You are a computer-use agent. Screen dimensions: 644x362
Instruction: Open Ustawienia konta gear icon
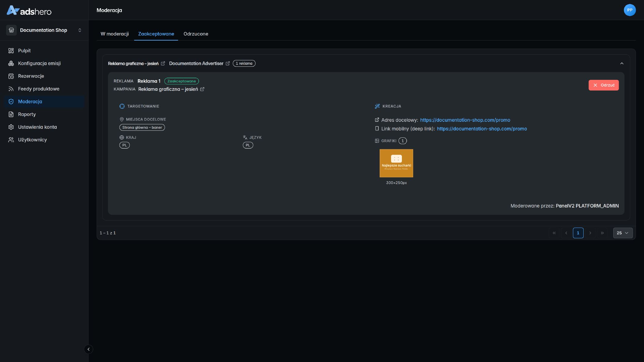click(x=11, y=127)
